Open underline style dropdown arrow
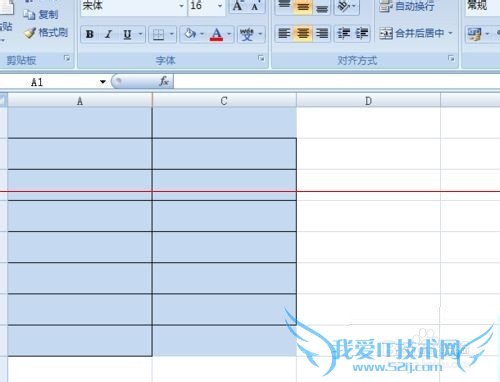 pyautogui.click(x=140, y=34)
